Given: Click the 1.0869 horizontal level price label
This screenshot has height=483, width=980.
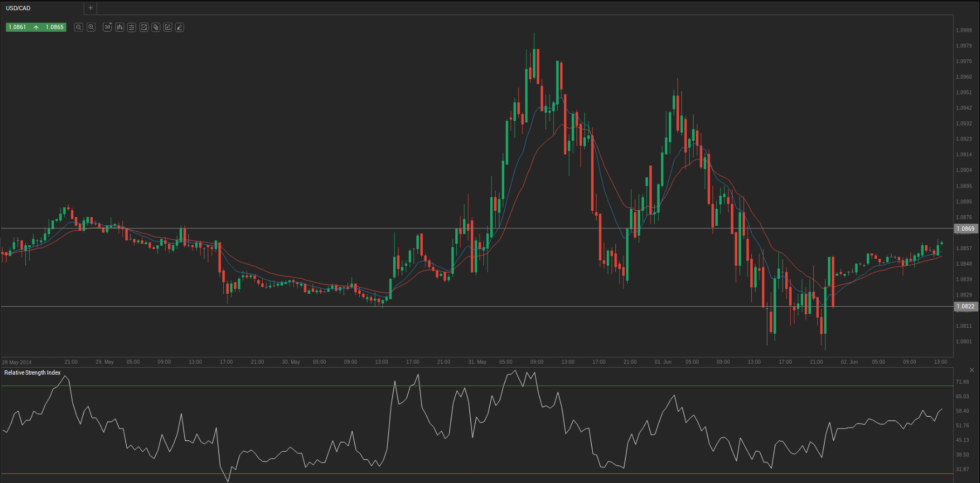Looking at the screenshot, I should 965,229.
